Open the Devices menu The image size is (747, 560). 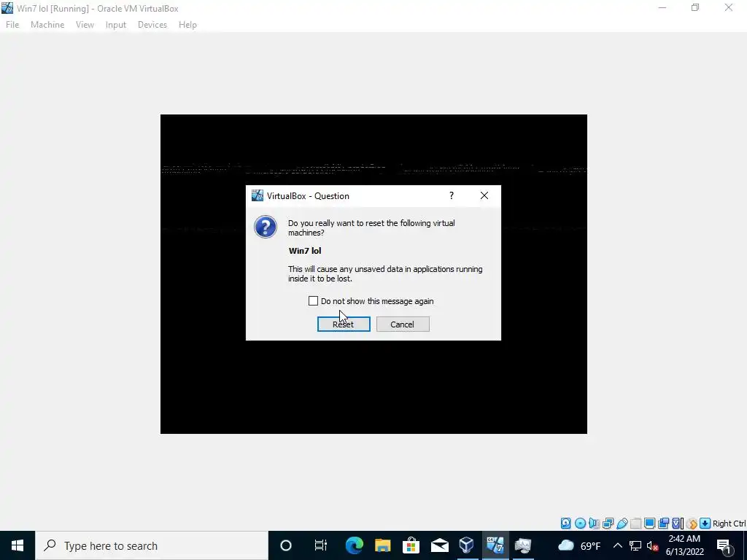click(x=152, y=25)
